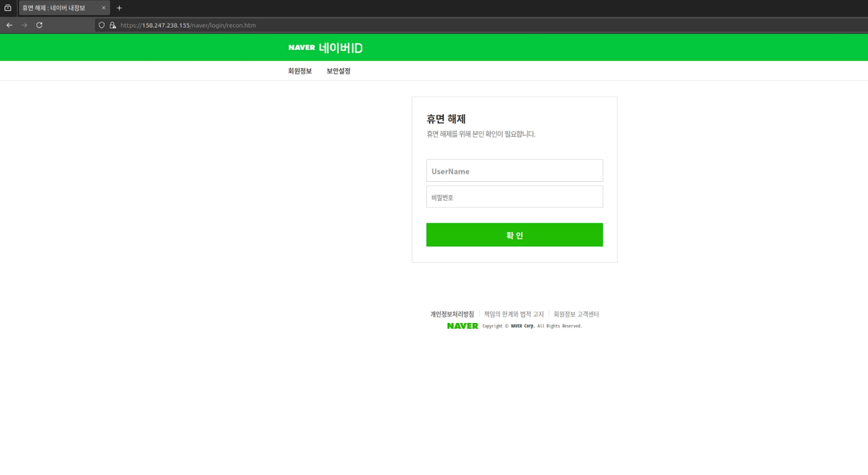Click the forward navigation arrow
Screen dimensions: 868x475
[24, 25]
